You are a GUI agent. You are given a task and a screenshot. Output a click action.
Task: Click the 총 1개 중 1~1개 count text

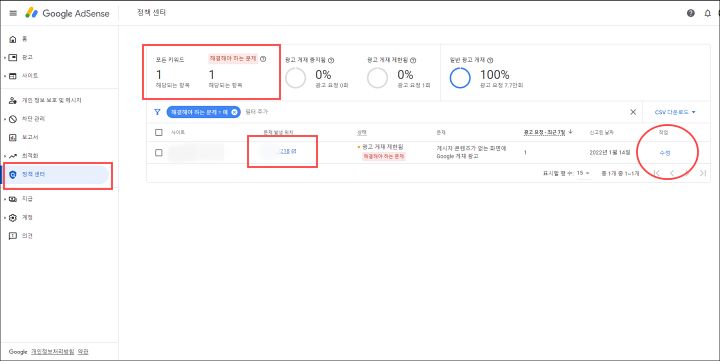tap(620, 174)
